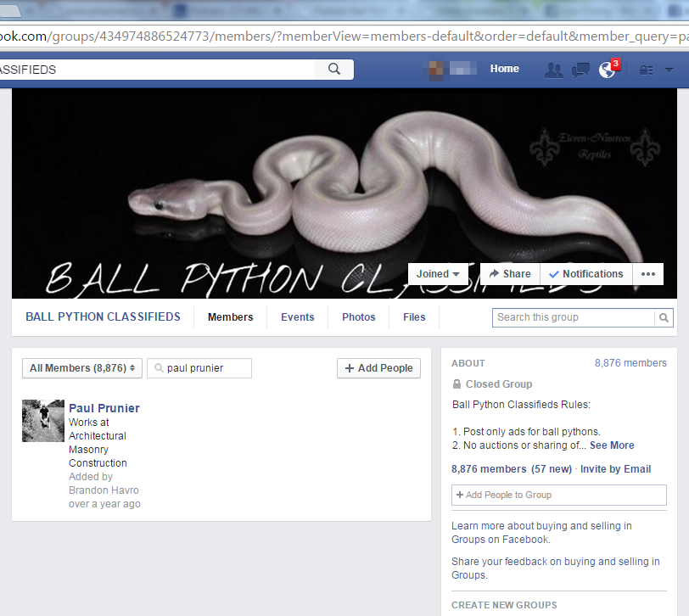Click the Brandon Havro name
The width and height of the screenshot is (689, 616).
pos(104,490)
